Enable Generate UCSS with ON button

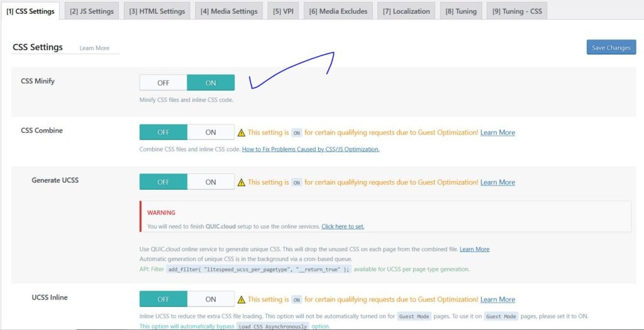click(x=211, y=182)
